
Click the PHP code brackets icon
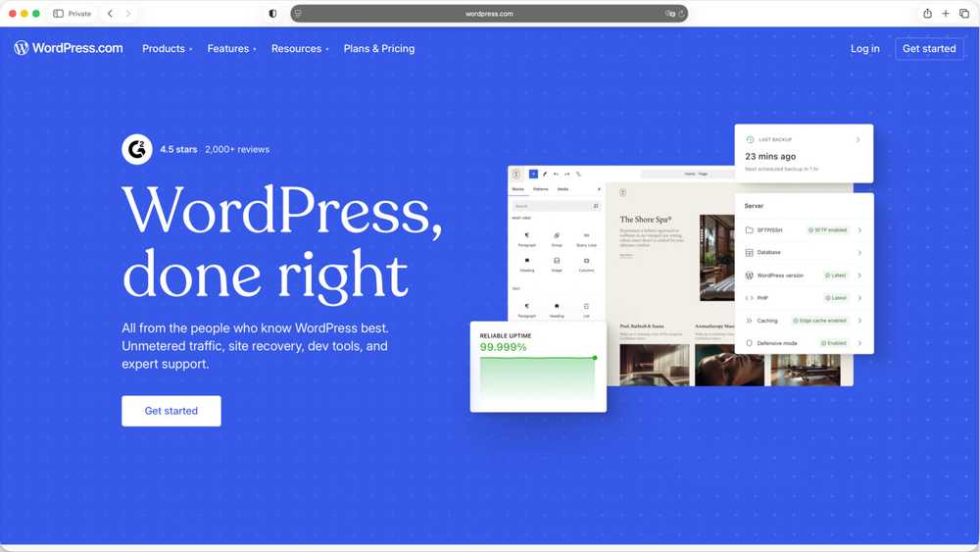pos(750,297)
